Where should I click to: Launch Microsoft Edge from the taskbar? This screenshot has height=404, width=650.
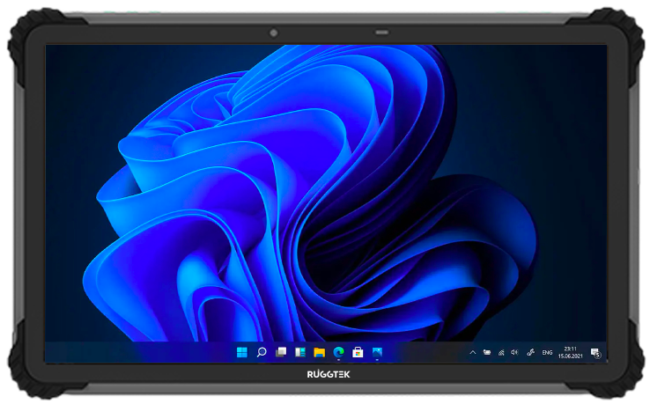tap(339, 352)
